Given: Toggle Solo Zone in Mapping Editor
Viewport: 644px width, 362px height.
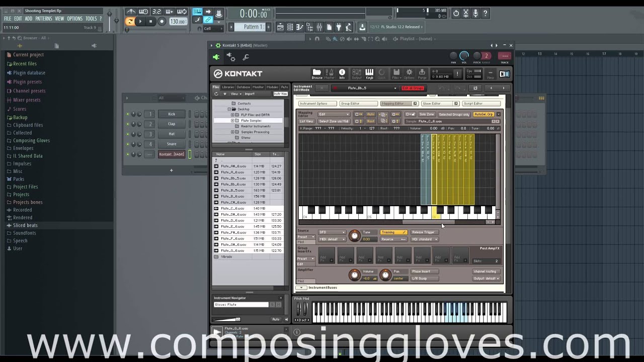Looking at the screenshot, I should [x=427, y=115].
